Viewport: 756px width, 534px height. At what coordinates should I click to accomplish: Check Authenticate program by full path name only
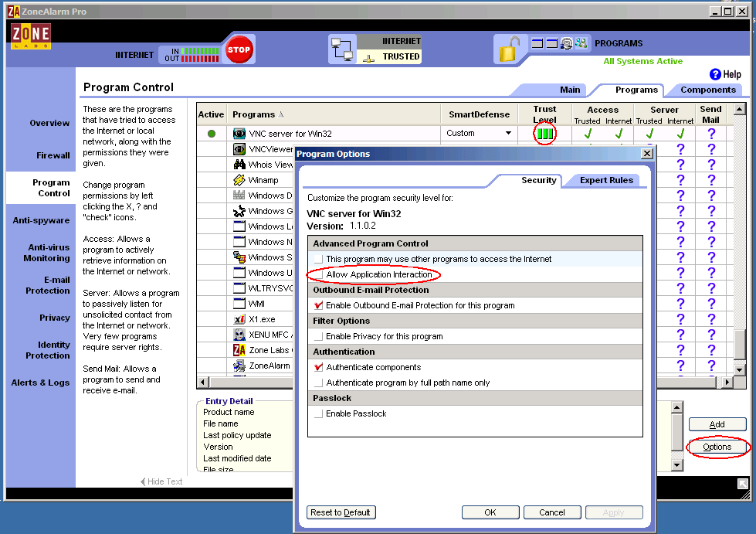tap(318, 383)
